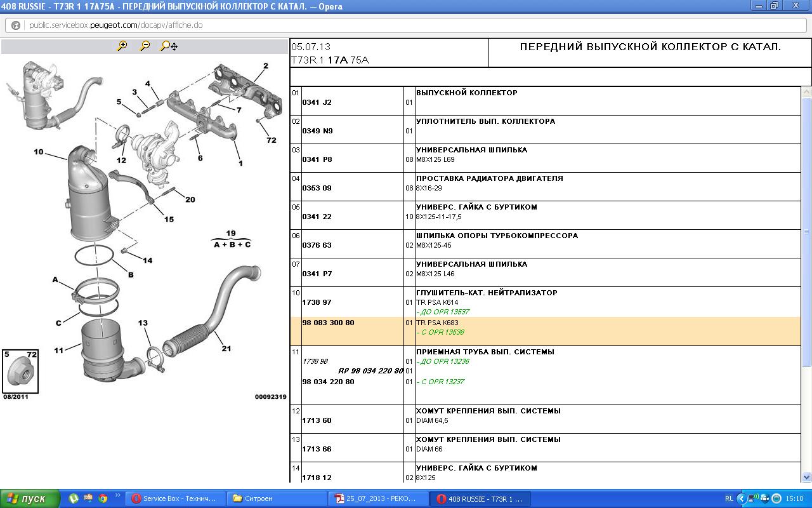Viewport: 812px width, 508px height.
Task: Select part number 0376 63
Action: (317, 245)
